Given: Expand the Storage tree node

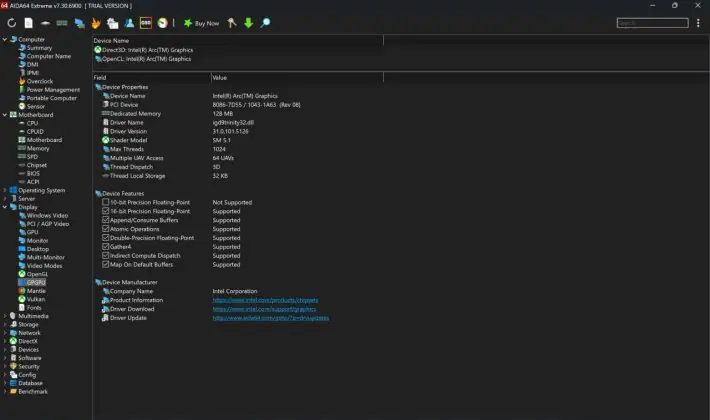Looking at the screenshot, I should click(x=5, y=325).
